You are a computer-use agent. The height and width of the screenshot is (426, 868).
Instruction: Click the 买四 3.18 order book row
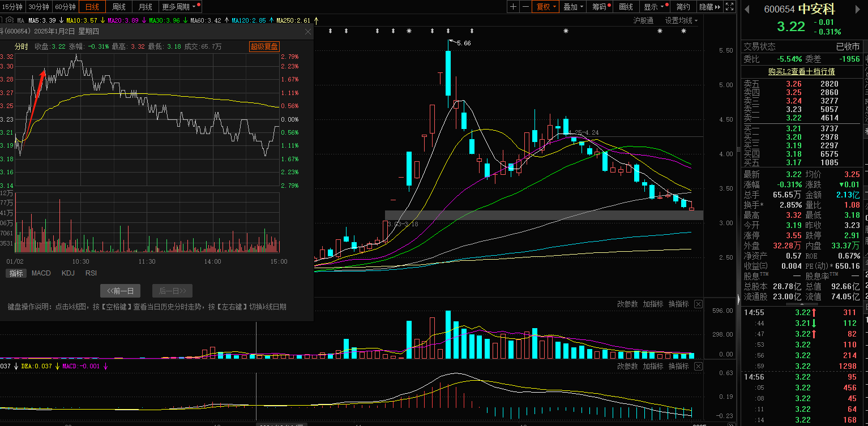801,154
